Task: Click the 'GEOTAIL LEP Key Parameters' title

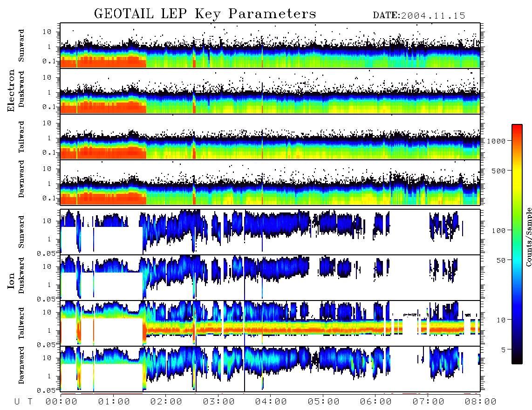Action: click(205, 14)
